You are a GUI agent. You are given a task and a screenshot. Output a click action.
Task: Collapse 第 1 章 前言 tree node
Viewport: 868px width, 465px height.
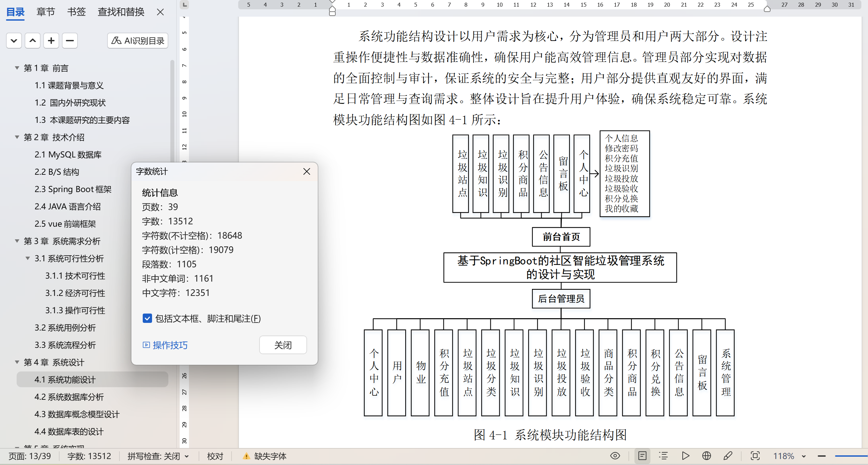(17, 68)
